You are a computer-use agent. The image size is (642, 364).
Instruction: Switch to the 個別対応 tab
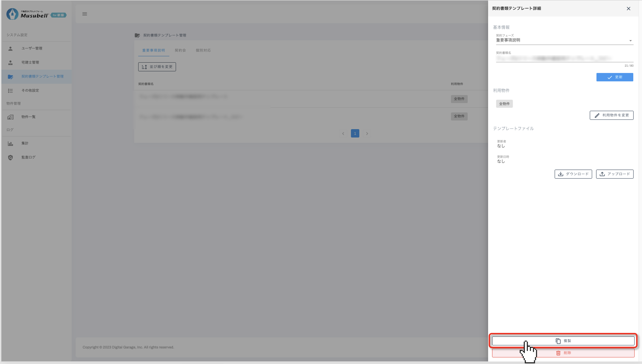(x=203, y=50)
